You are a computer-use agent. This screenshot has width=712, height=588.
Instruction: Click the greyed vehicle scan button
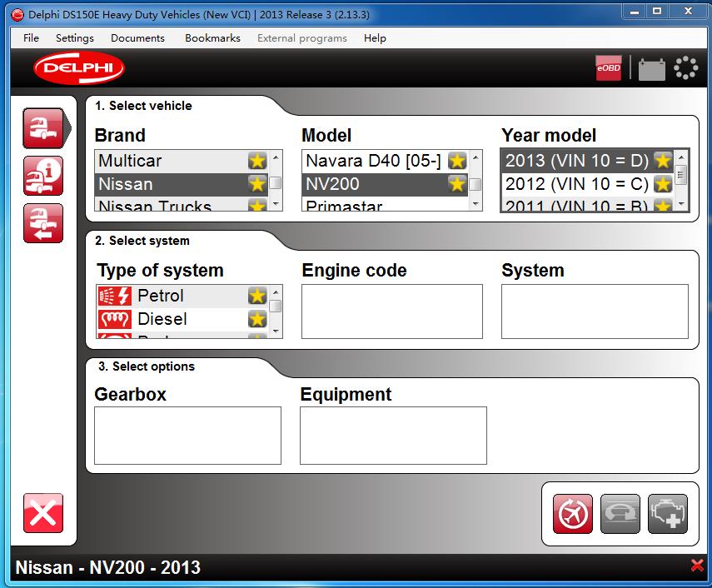coord(620,514)
